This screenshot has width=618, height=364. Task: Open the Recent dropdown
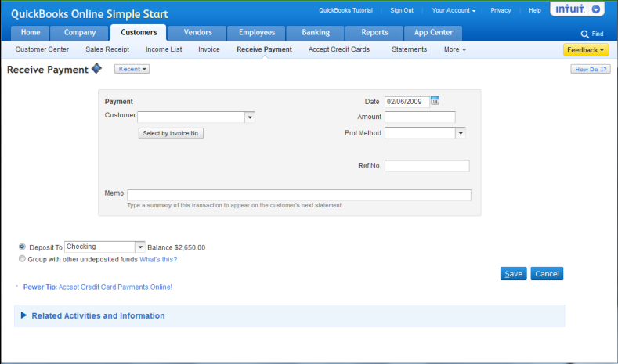click(x=132, y=69)
